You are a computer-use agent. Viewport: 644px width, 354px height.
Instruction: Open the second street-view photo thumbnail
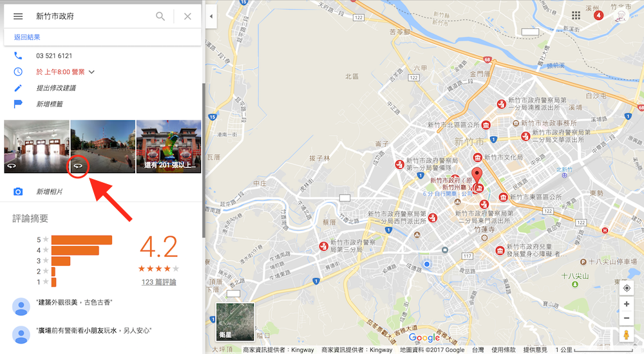point(102,147)
